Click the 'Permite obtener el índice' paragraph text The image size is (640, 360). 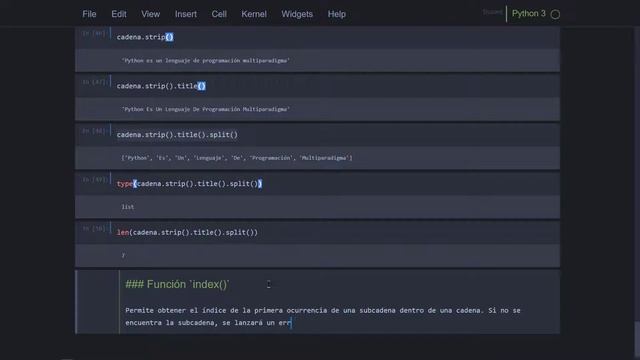[x=322, y=316]
